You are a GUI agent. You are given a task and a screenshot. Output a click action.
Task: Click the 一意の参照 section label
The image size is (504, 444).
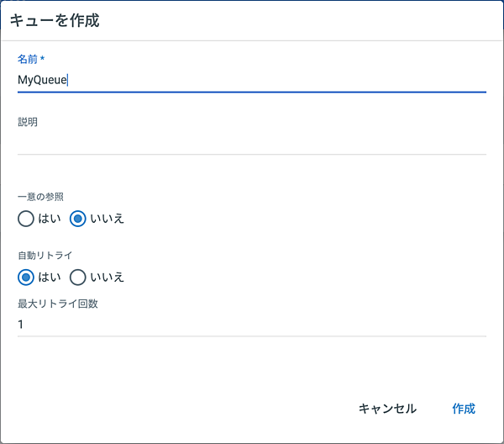40,196
